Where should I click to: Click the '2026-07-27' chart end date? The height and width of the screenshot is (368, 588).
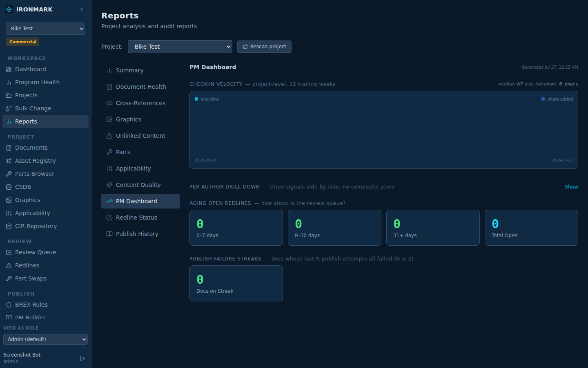coord(562,160)
